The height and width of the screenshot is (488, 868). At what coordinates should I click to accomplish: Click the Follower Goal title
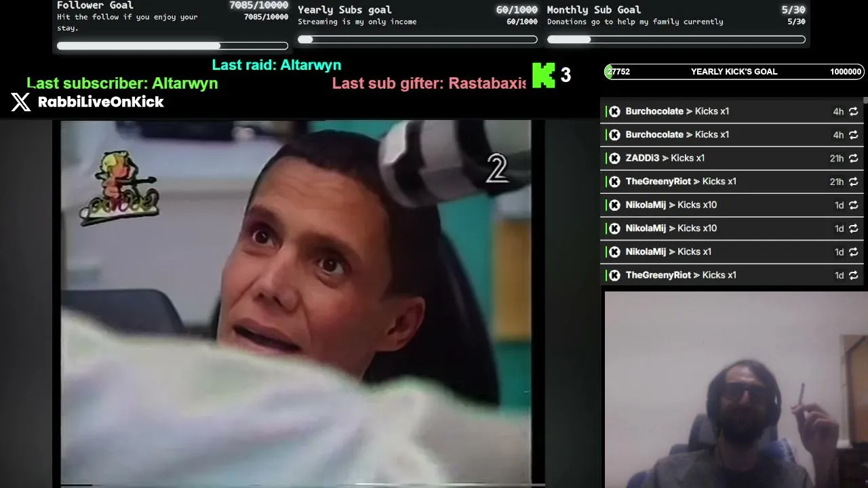95,5
